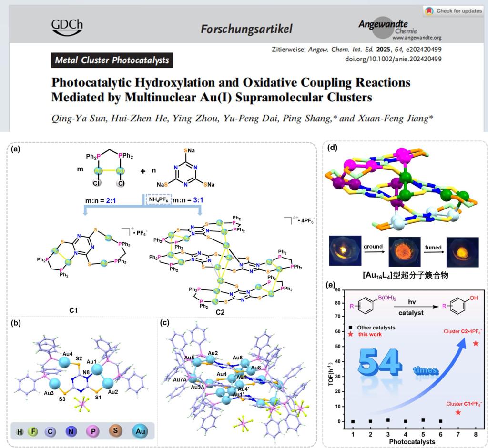Click the N atom sphere in the legend
The height and width of the screenshot is (448, 488).
71,431
